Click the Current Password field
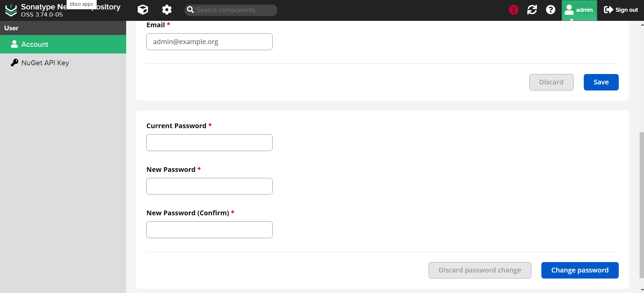Viewport: 644px width, 293px height. 209,143
